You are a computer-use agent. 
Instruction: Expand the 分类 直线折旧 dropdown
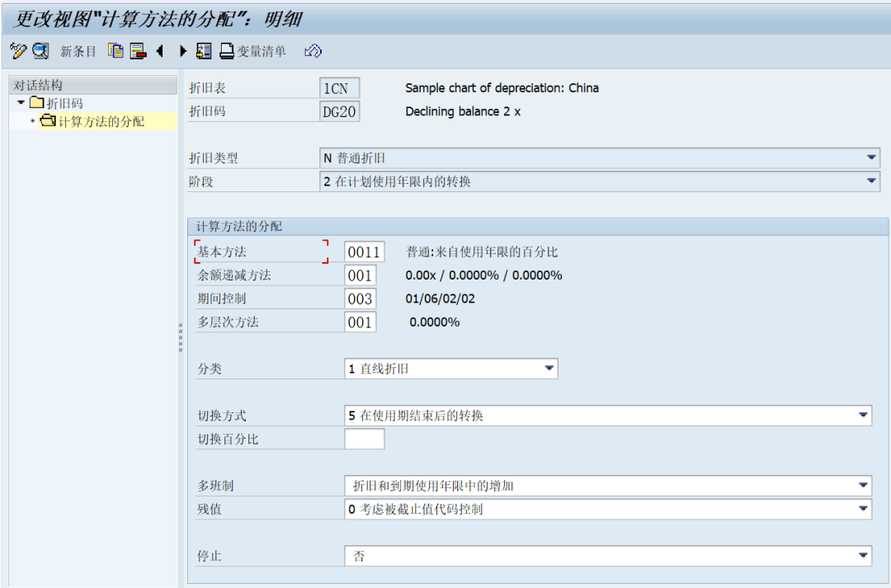click(549, 369)
